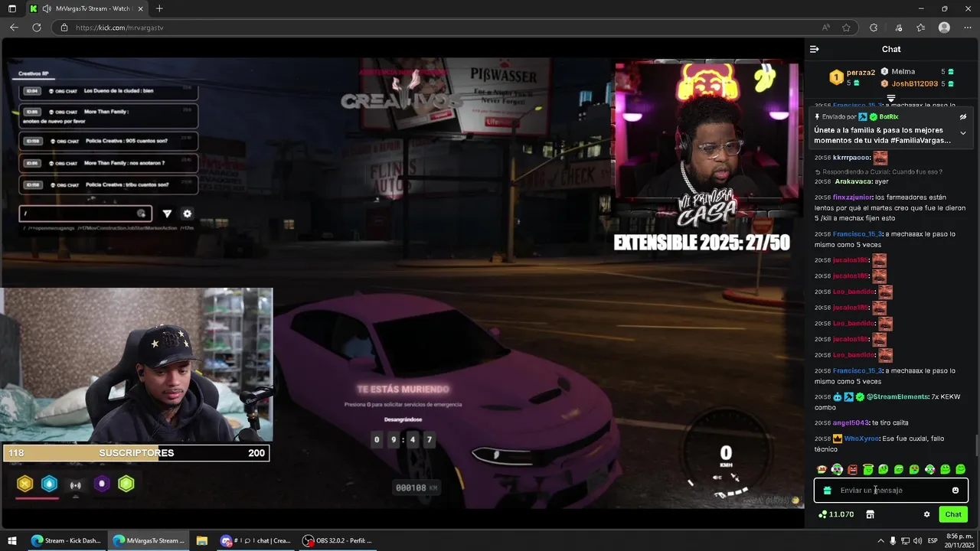Click the reply line to Cuxial

point(878,171)
